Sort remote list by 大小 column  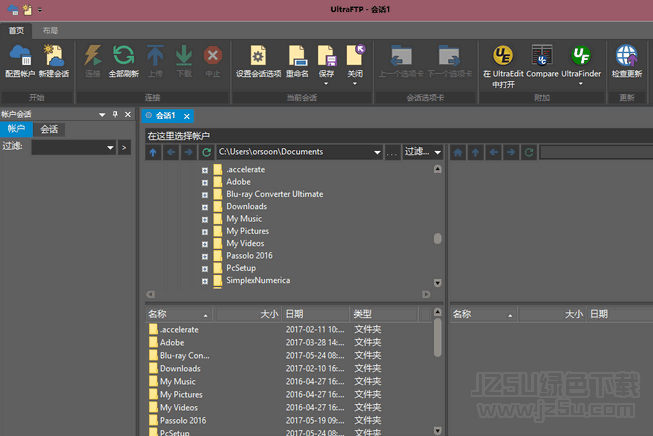pos(552,314)
